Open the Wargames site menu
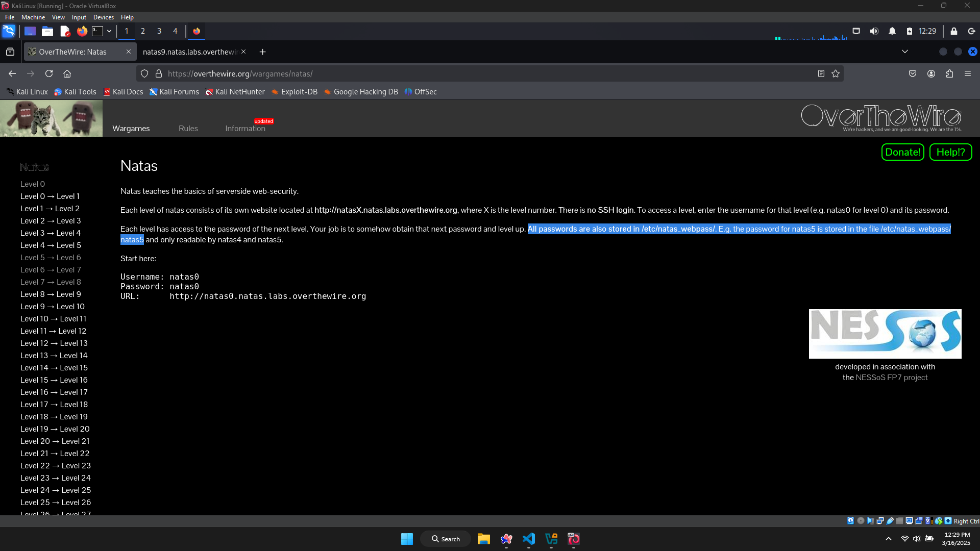 pos(131,129)
